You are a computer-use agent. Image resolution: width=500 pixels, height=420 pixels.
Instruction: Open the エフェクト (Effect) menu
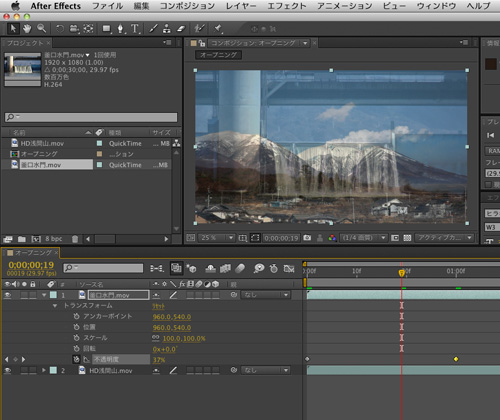pyautogui.click(x=287, y=6)
